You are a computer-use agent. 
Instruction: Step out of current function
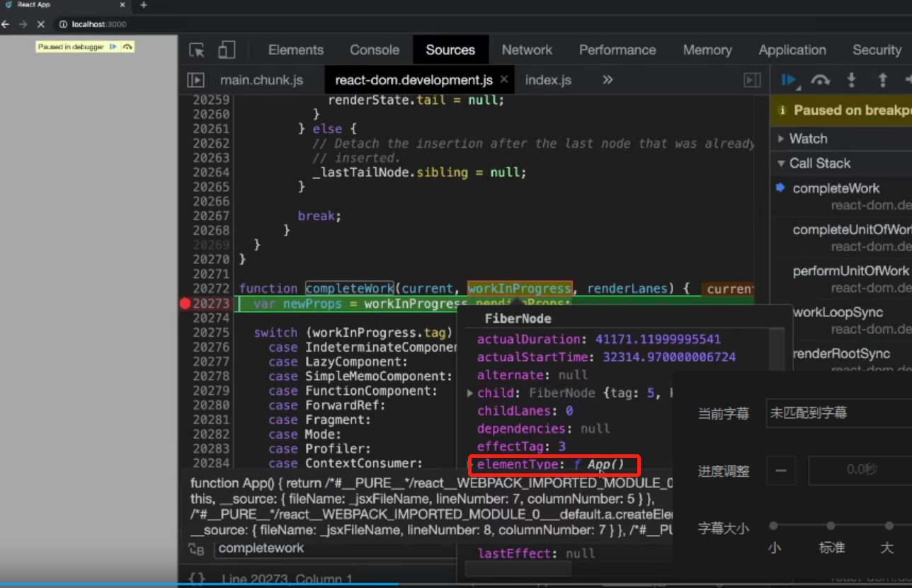coord(882,80)
